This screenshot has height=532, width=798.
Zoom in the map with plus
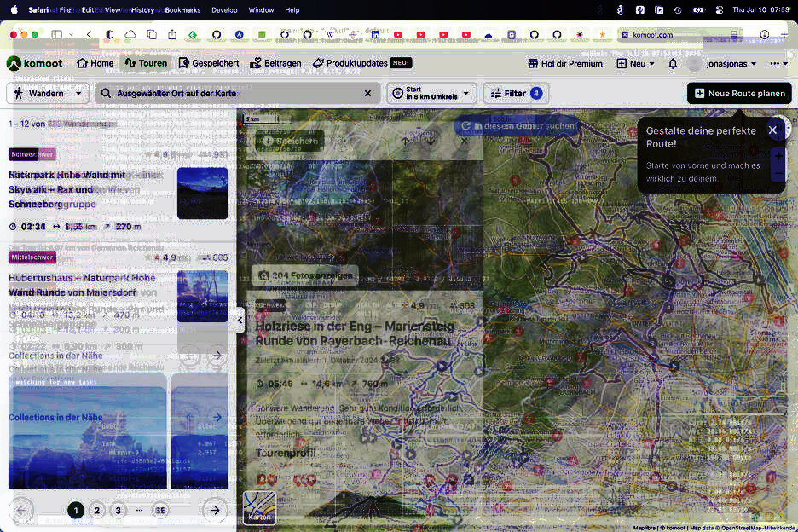click(x=779, y=156)
